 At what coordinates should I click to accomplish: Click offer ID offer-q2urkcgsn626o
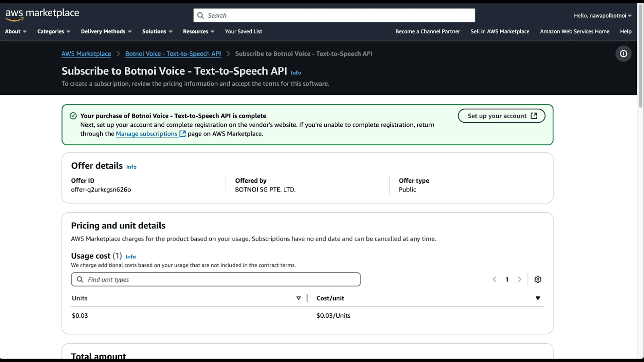101,189
